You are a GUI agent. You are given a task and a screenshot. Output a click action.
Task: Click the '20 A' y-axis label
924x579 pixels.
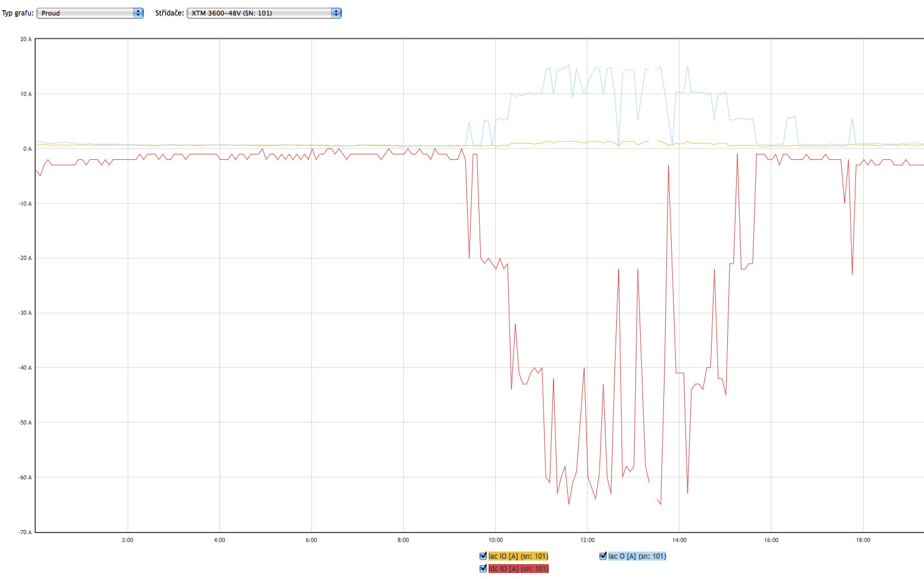click(x=26, y=39)
